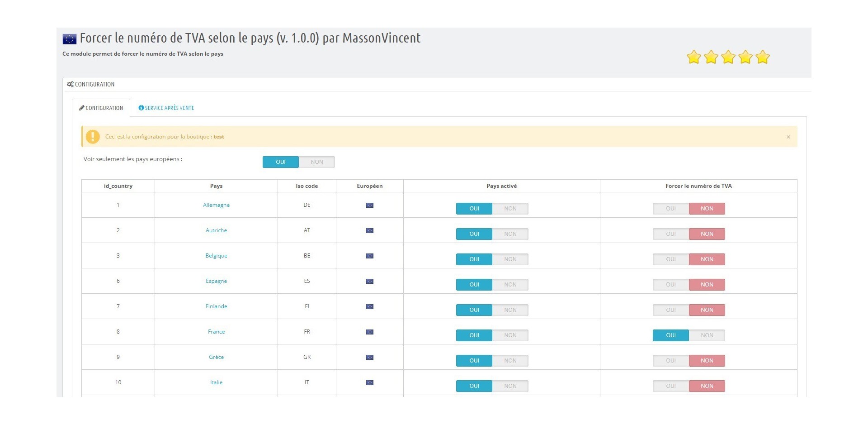Deactivate the country Belgique with NON
868x425 pixels.
[510, 259]
